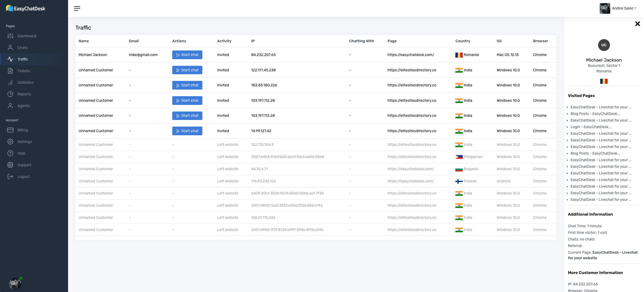Click the Help question mark icon
The height and width of the screenshot is (292, 644).
pos(10,153)
